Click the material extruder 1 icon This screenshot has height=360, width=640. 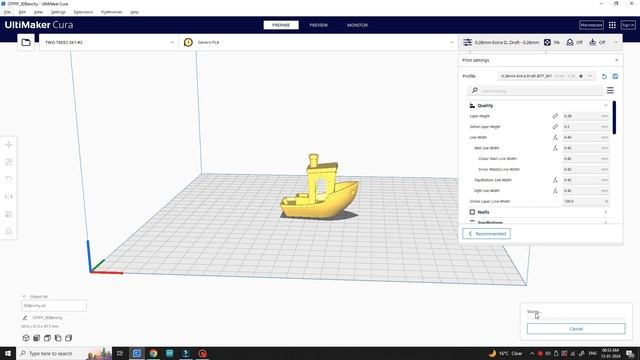188,42
